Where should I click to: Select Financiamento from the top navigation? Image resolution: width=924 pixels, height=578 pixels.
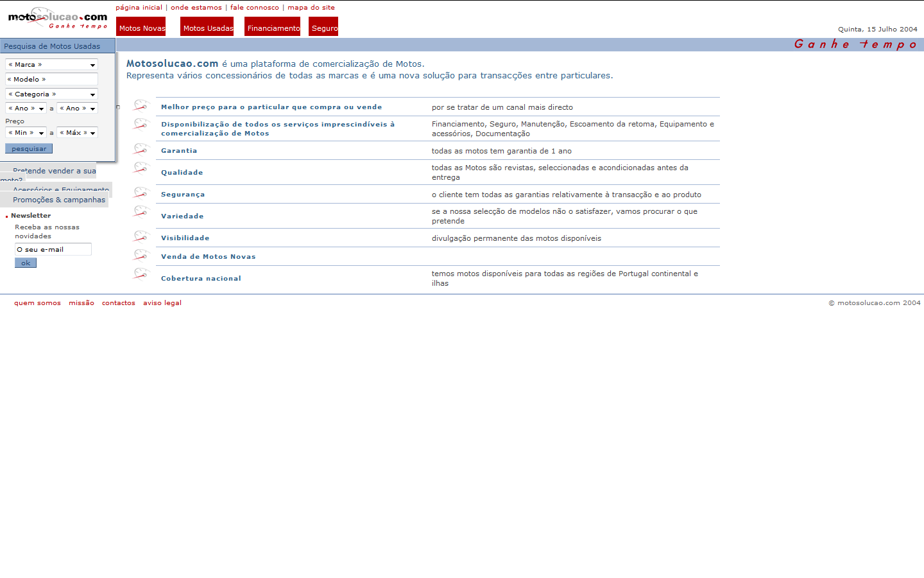[272, 26]
